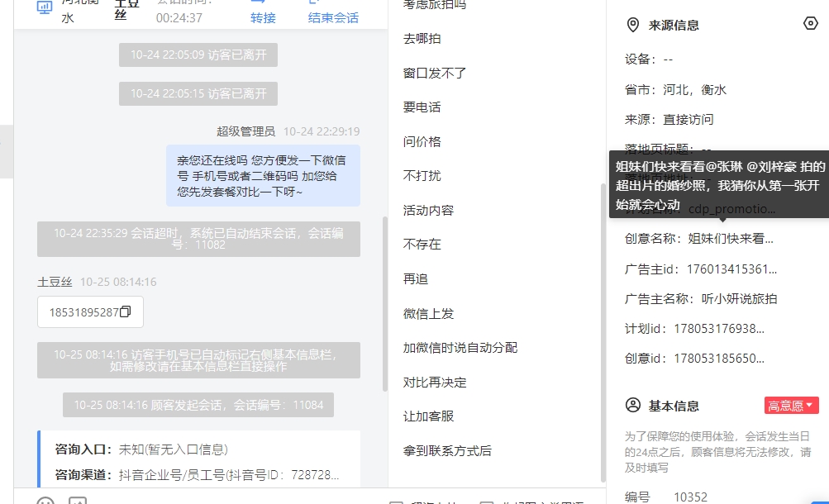
Task: Click the 超级管理员 message about 微信号
Action: (263, 175)
